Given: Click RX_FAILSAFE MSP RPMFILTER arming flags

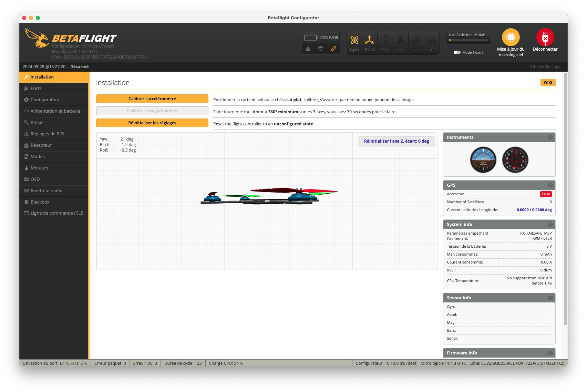Looking at the screenshot, I should pos(536,236).
